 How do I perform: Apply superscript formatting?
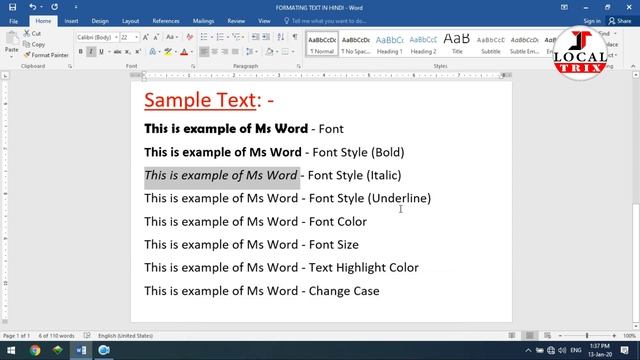[138, 52]
